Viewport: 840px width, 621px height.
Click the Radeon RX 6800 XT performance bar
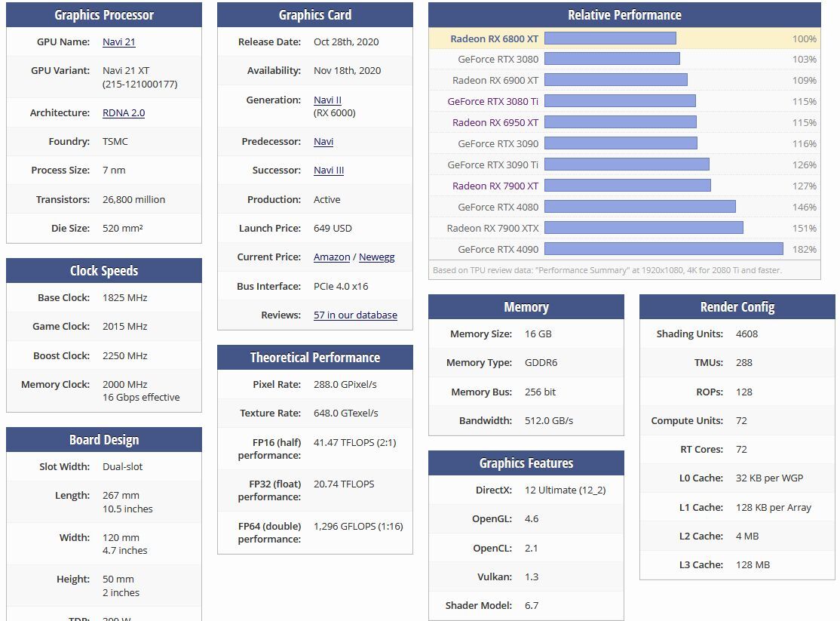[x=610, y=38]
